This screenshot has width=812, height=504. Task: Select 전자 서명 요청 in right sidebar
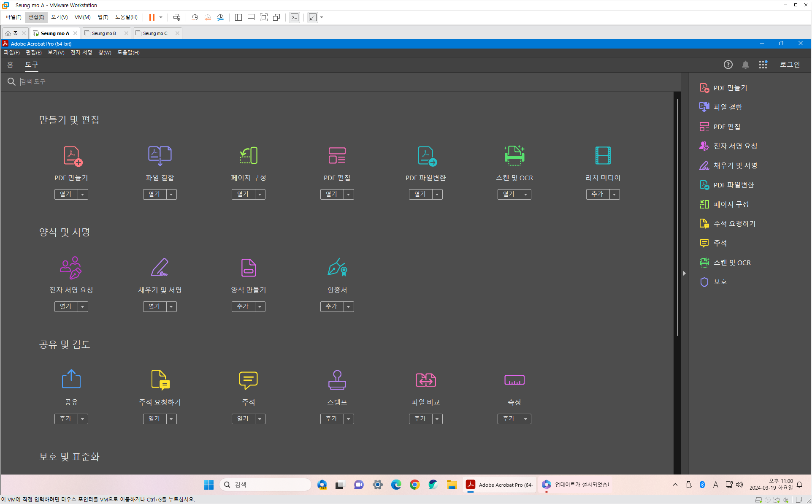[x=728, y=146]
